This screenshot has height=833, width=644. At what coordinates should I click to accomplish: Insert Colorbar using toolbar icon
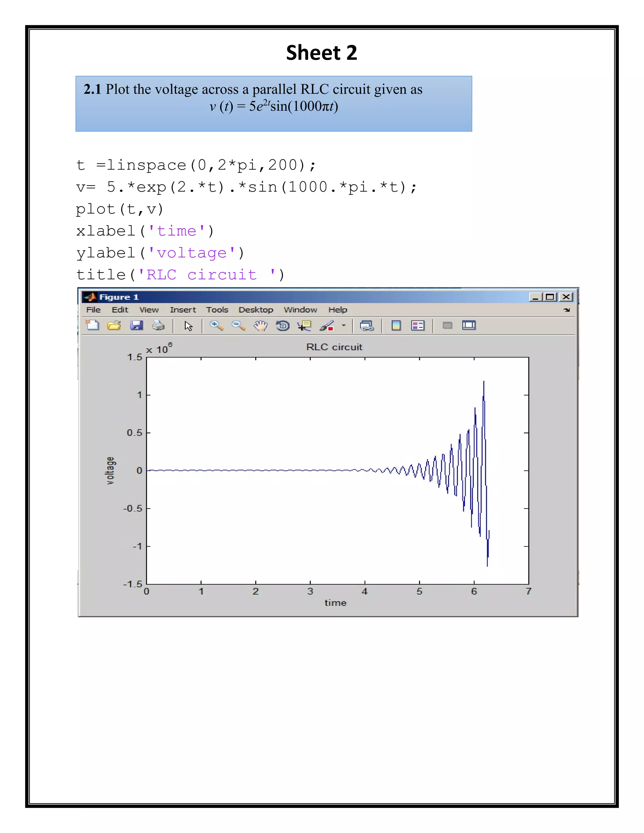pos(396,325)
